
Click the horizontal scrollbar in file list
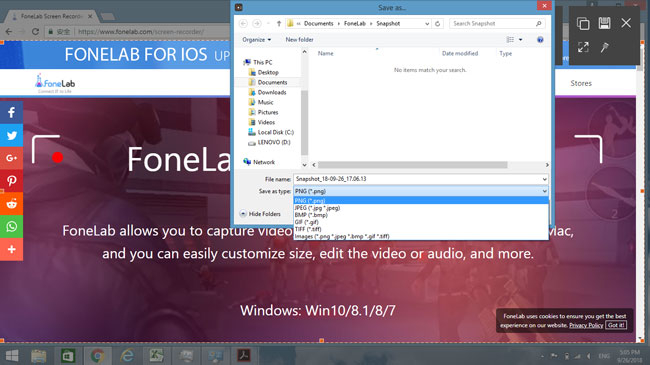point(412,165)
